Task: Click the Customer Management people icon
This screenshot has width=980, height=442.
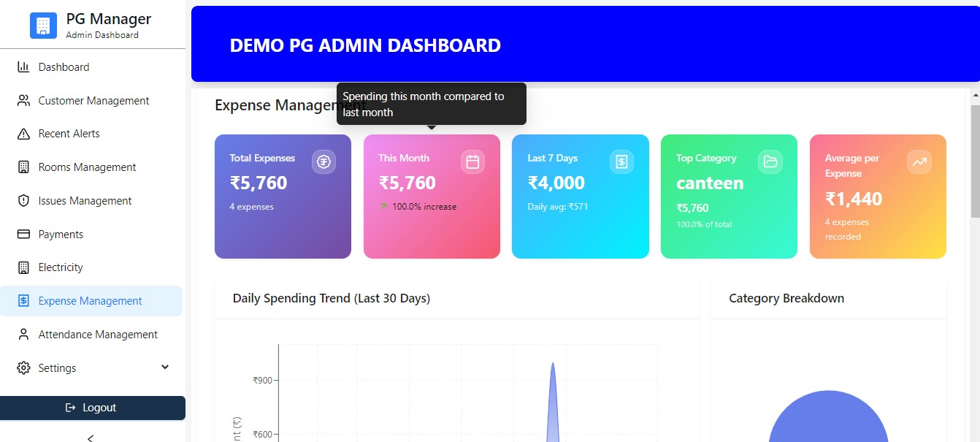Action: tap(23, 100)
